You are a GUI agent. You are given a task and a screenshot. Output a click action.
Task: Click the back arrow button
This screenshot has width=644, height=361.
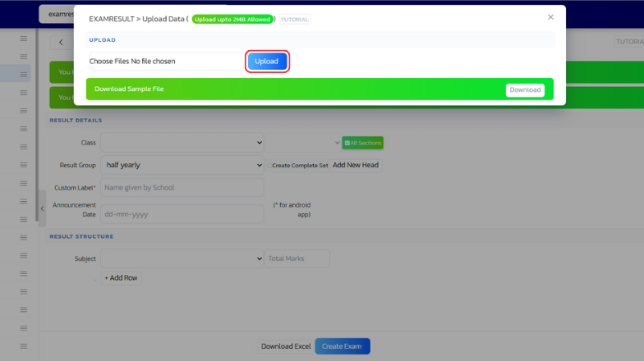[61, 42]
